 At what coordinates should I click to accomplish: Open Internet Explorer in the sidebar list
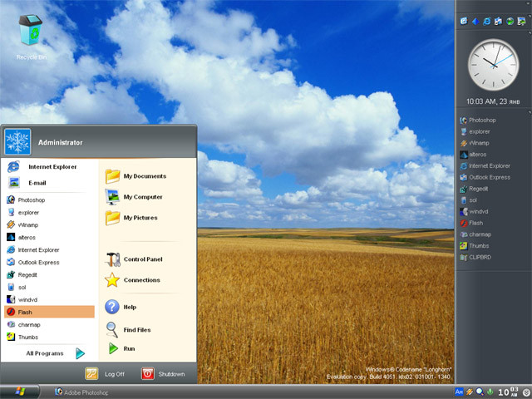(485, 166)
